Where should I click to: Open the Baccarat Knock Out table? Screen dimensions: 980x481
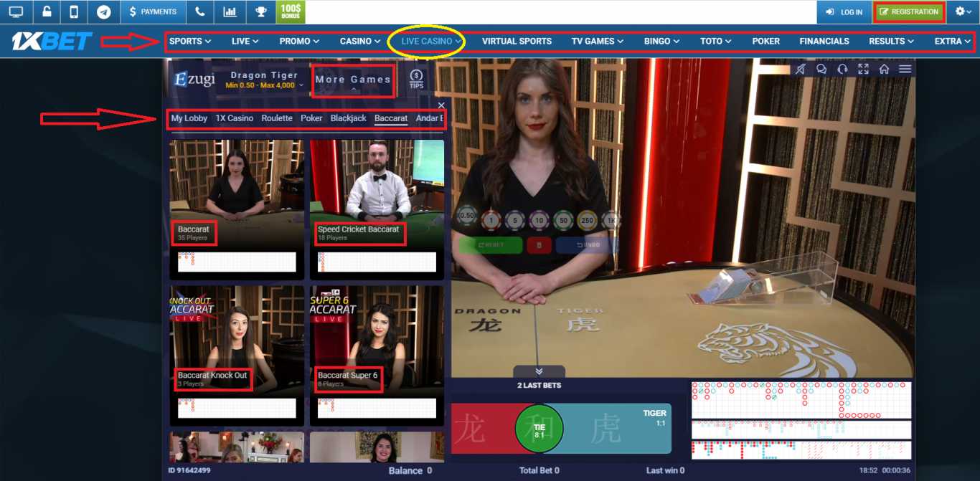click(237, 356)
